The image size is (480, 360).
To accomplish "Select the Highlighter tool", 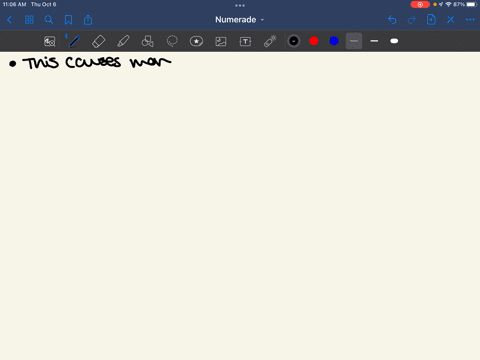I will 123,41.
